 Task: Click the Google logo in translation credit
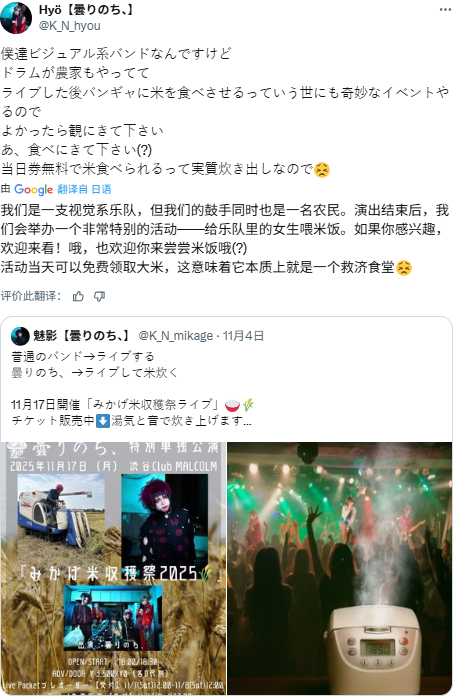[x=33, y=189]
